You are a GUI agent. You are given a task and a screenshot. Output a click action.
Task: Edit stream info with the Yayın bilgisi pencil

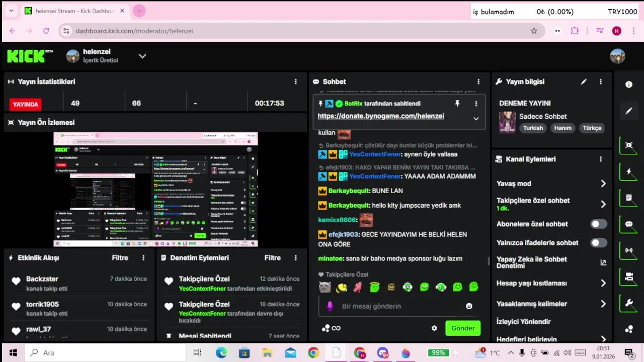(584, 81)
